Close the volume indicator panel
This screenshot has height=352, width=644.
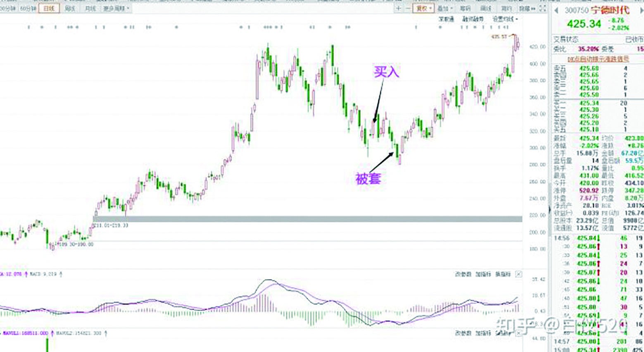coord(518,333)
